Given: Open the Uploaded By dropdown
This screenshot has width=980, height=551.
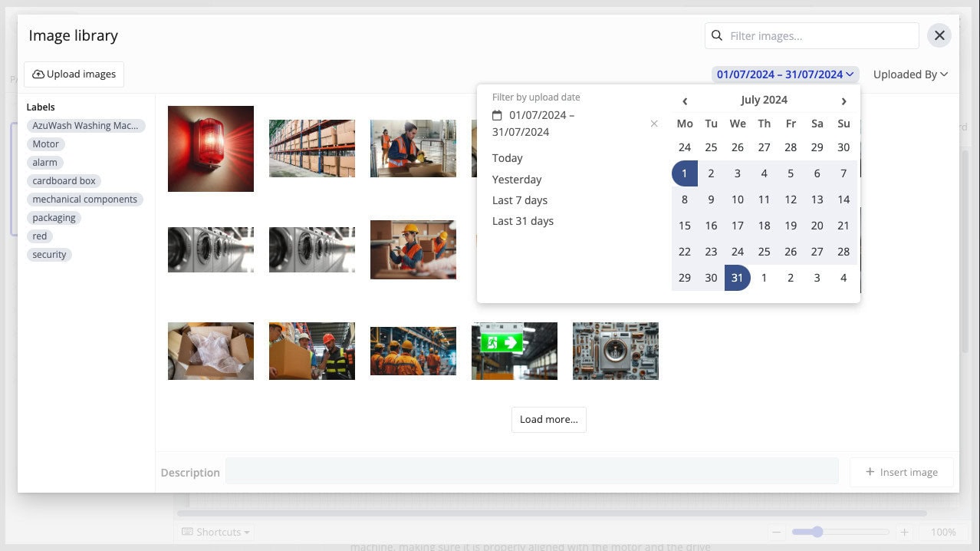Looking at the screenshot, I should (x=910, y=74).
